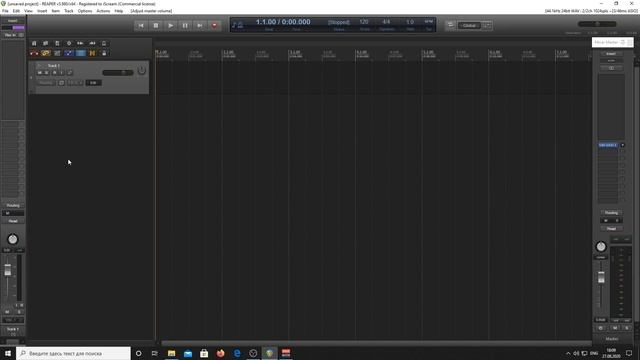
Task: Open the View menu
Action: tap(29, 11)
